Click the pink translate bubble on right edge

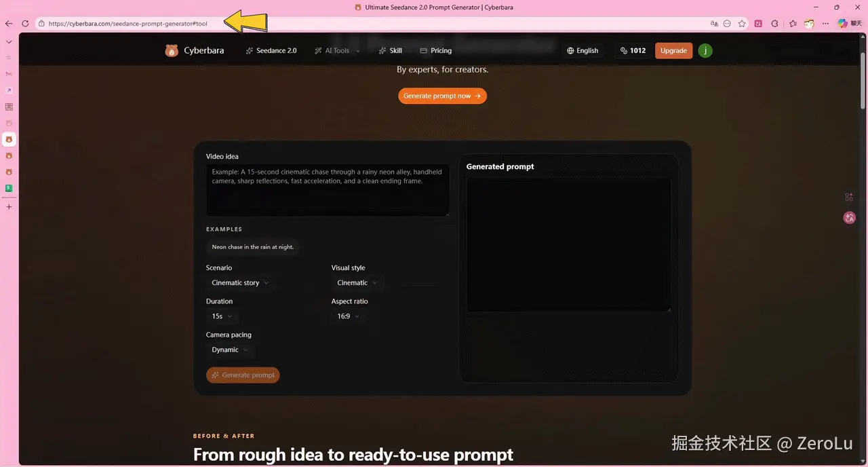tap(849, 218)
